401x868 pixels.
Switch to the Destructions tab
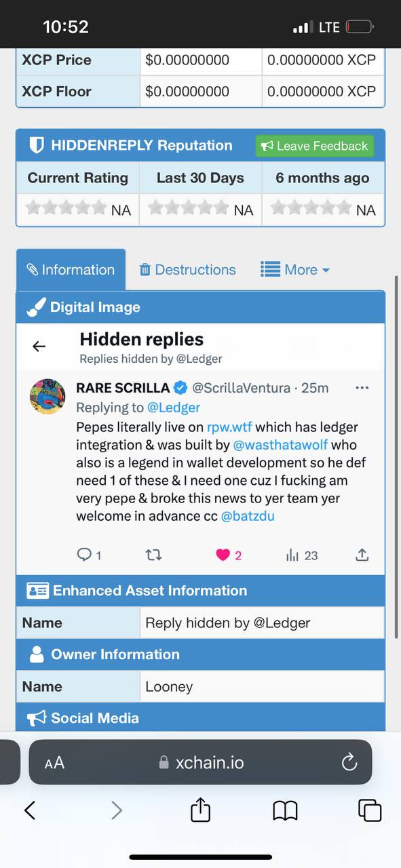[187, 270]
